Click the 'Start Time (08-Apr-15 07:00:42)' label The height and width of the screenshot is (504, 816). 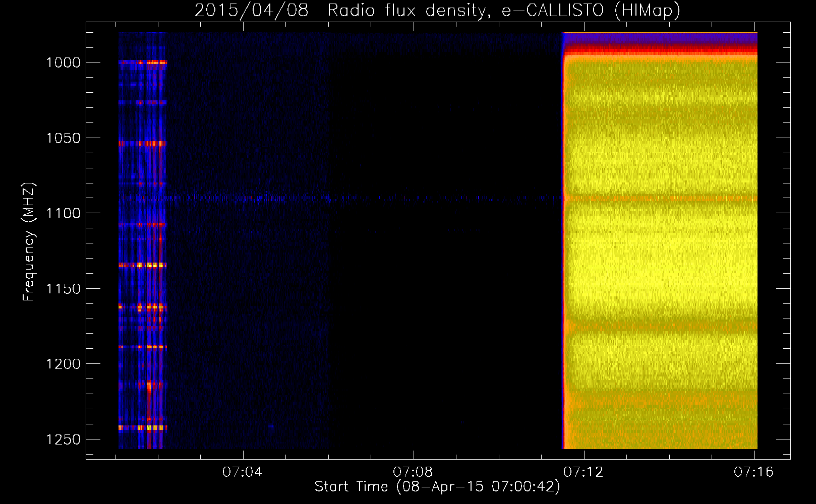point(437,487)
